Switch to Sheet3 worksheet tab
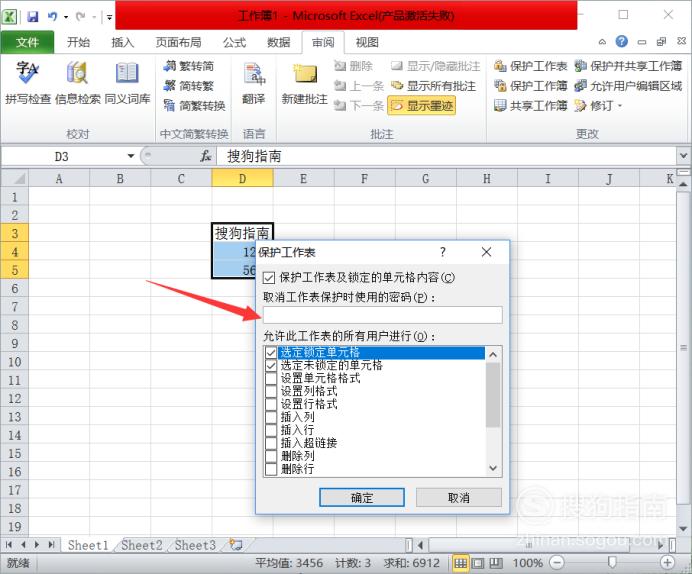The width and height of the screenshot is (692, 574). [x=195, y=545]
